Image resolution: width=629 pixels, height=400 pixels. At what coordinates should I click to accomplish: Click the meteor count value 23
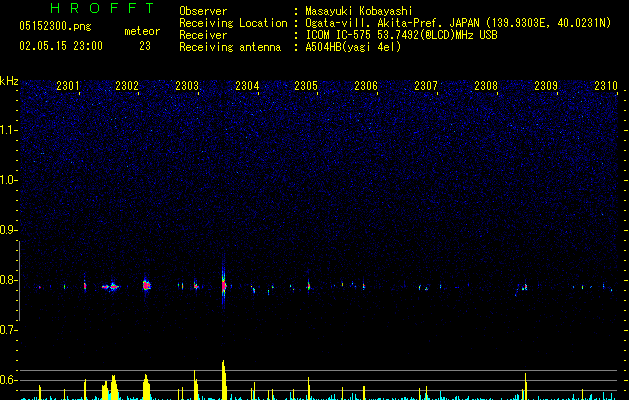tap(145, 46)
